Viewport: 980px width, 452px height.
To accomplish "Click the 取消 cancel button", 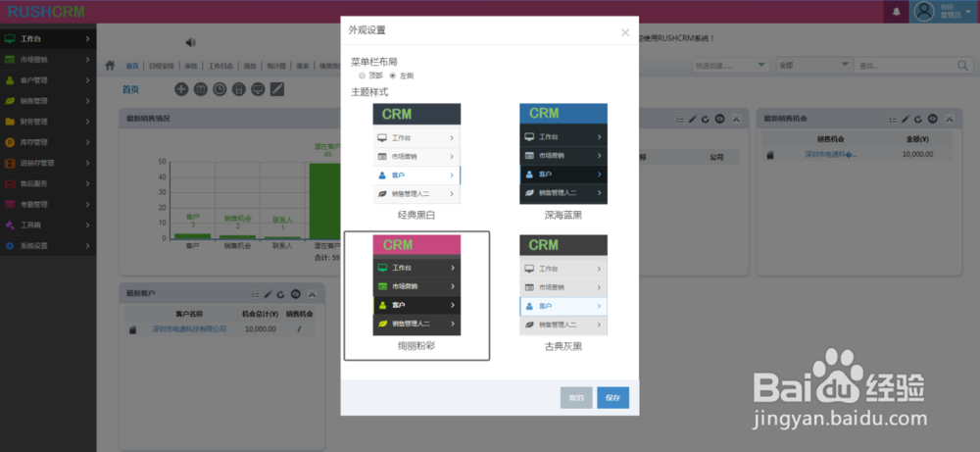I will click(x=576, y=398).
